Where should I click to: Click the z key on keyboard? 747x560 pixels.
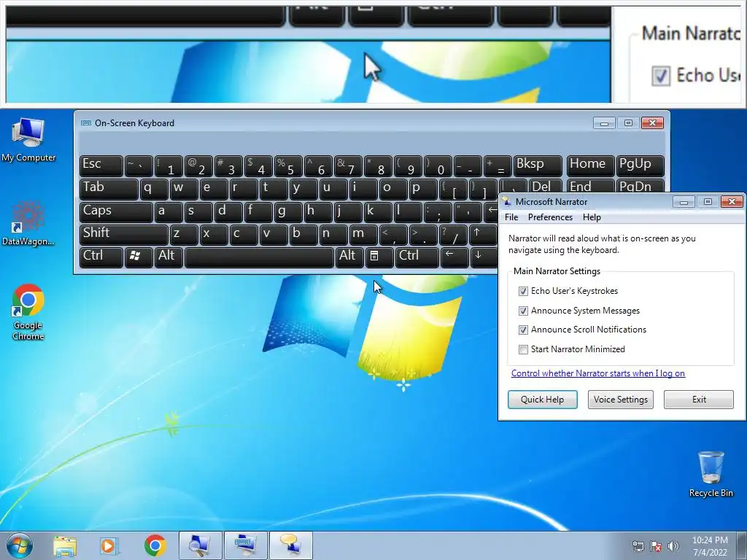click(x=183, y=234)
